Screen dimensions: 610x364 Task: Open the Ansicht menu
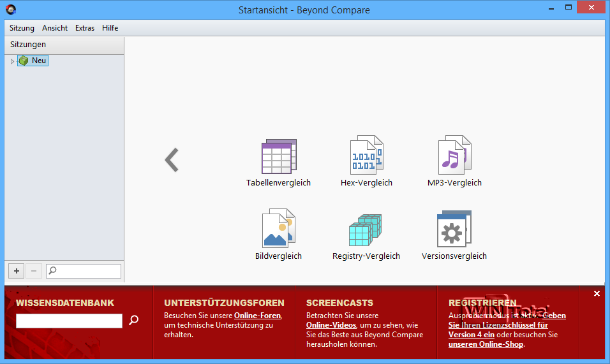pyautogui.click(x=55, y=28)
